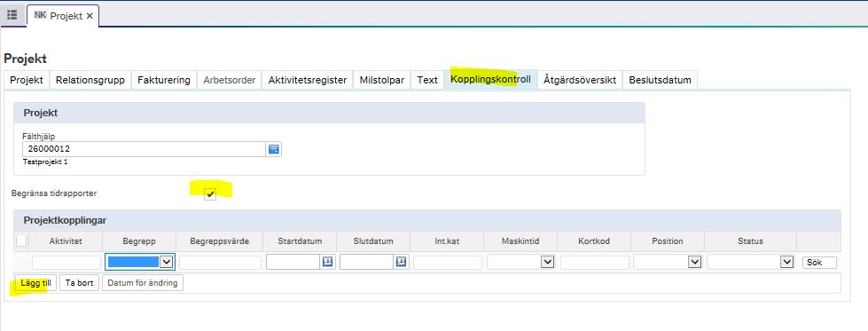Viewport: 868px width, 331px height.
Task: Expand the Position dropdown filter
Action: tap(694, 263)
